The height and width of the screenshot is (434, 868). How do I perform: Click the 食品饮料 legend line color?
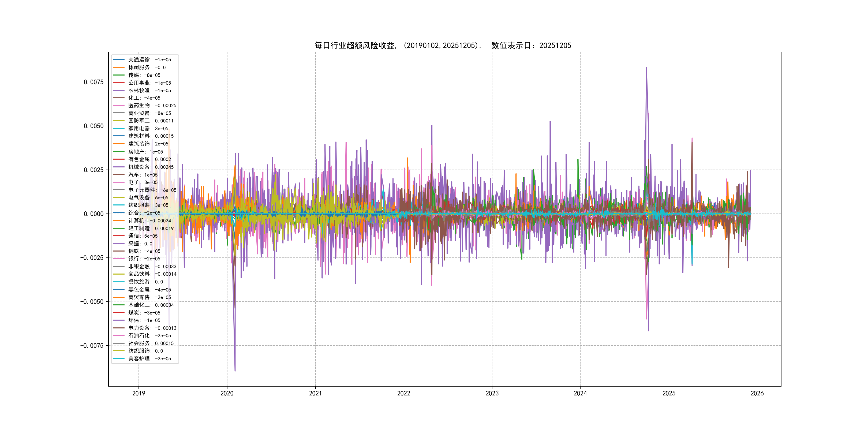click(119, 274)
